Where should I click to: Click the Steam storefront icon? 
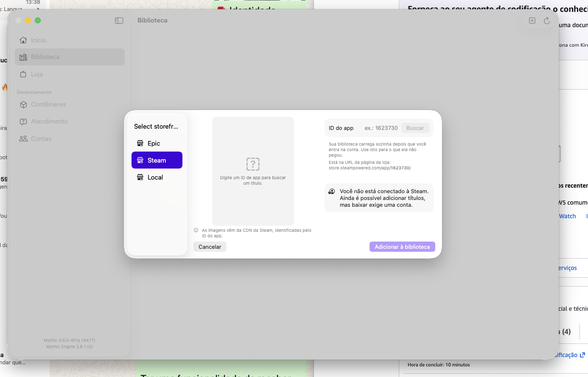tap(140, 160)
